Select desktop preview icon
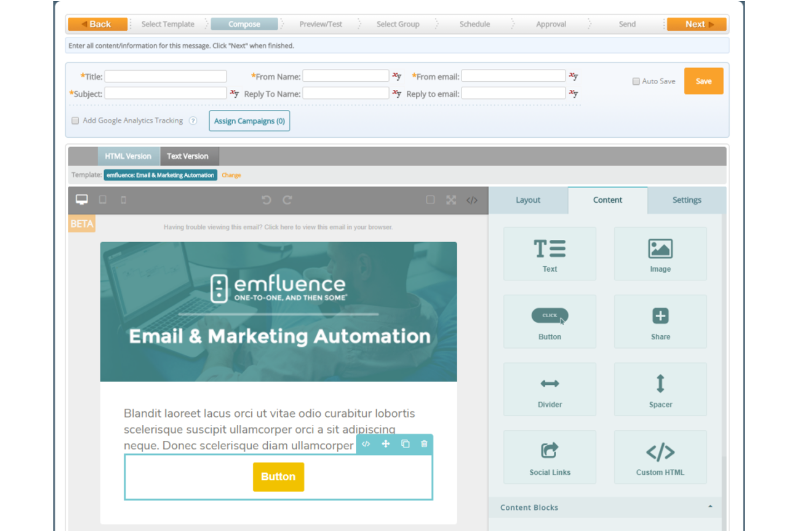This screenshot has height=532, width=798. tap(81, 199)
